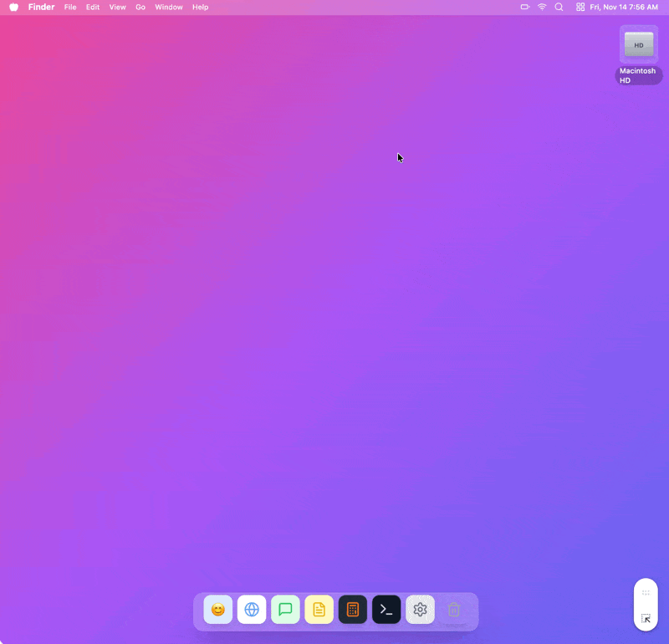
Task: Open Finder from the dock
Action: (218, 610)
